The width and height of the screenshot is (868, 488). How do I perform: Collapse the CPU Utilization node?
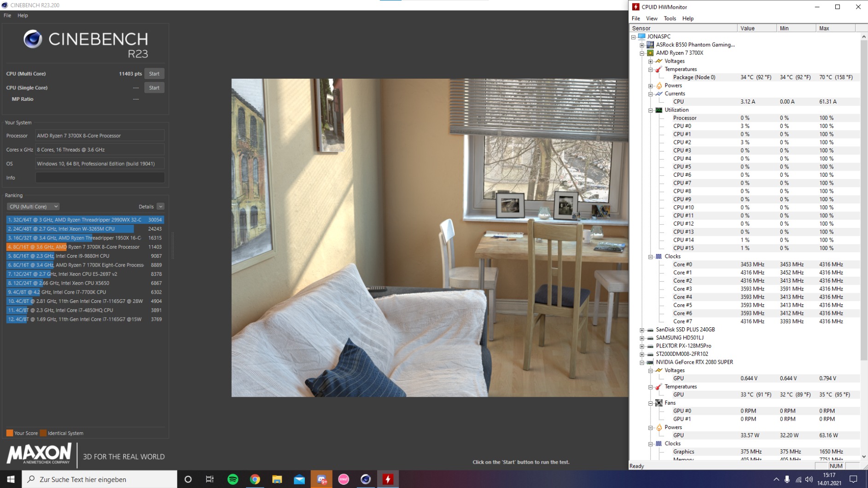click(x=651, y=110)
